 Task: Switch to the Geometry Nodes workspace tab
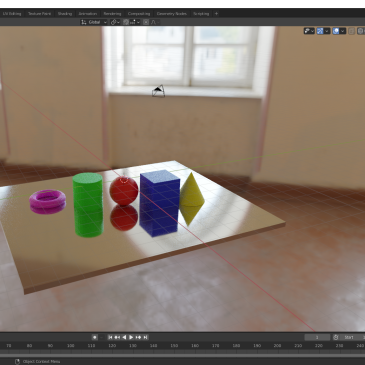172,14
